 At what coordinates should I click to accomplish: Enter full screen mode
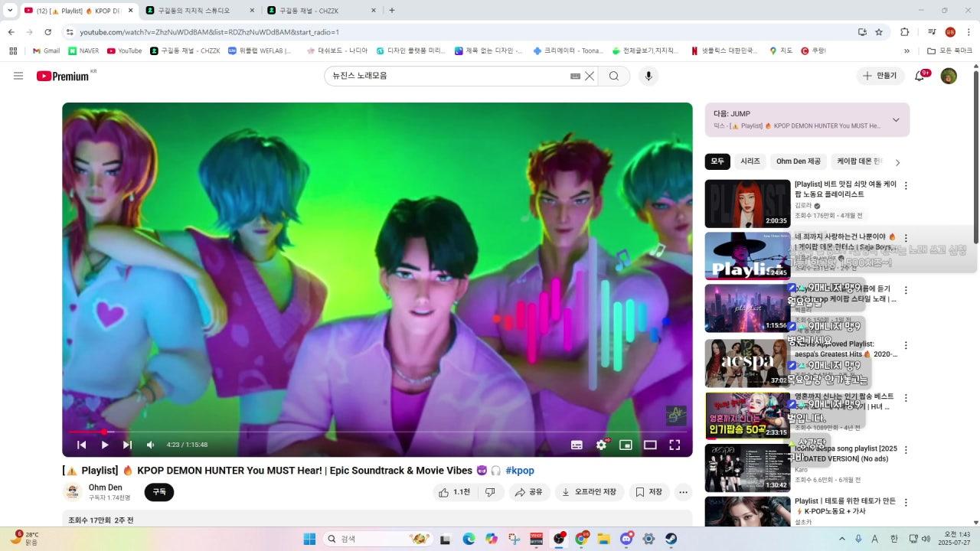675,445
